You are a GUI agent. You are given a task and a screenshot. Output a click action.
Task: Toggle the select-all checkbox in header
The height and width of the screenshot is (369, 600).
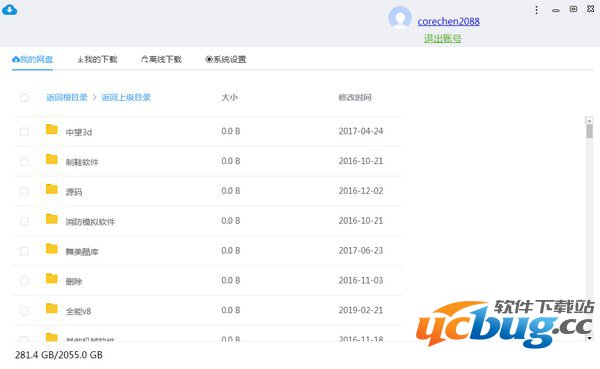24,98
